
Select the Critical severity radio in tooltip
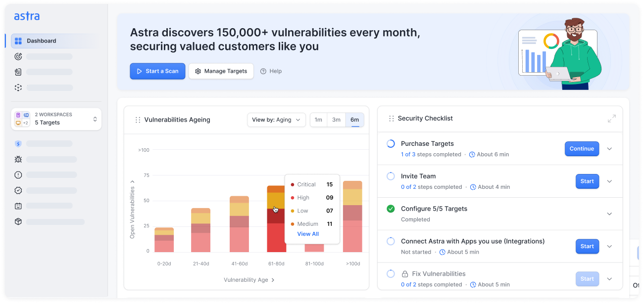click(x=294, y=184)
